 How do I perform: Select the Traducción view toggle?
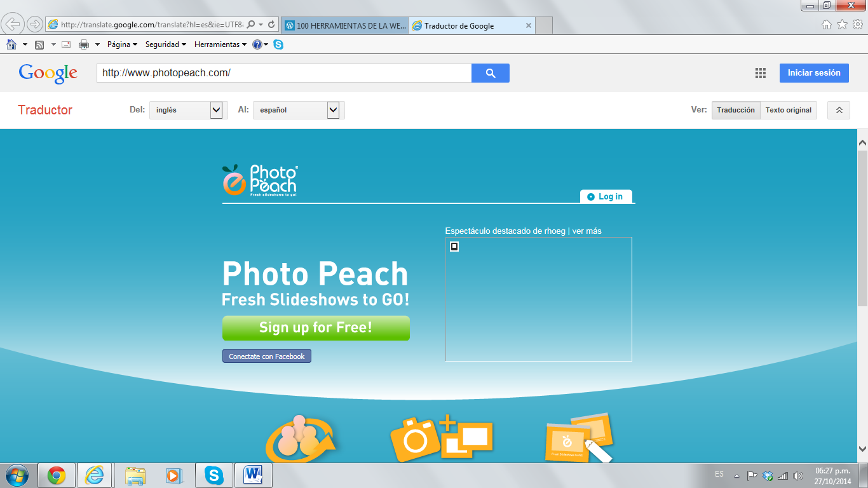click(735, 110)
